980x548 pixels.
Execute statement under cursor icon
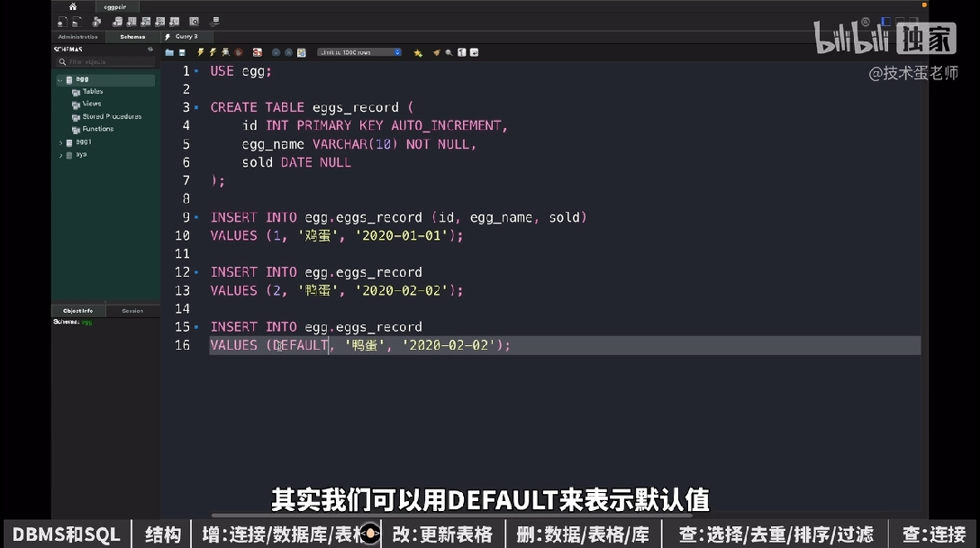[x=213, y=52]
